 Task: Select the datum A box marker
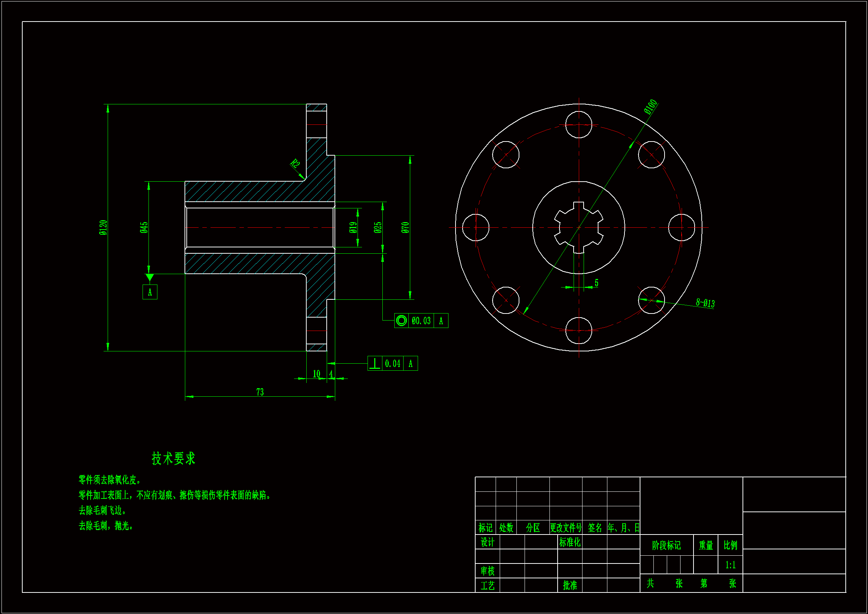150,292
